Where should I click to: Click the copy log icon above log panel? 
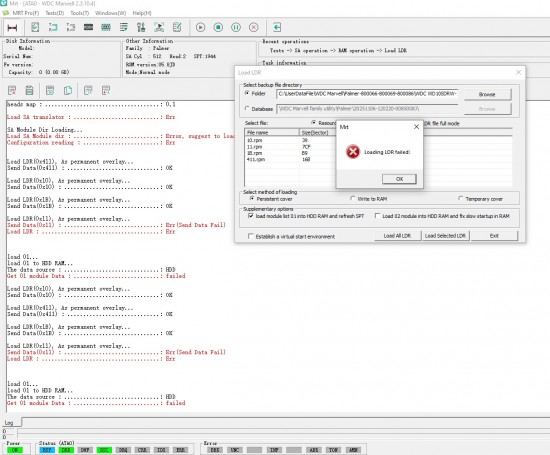68,91
